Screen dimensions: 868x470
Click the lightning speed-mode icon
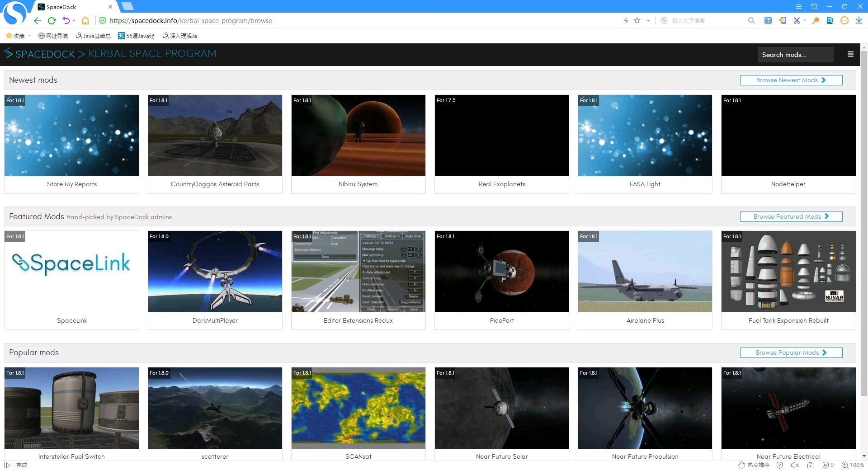click(626, 20)
